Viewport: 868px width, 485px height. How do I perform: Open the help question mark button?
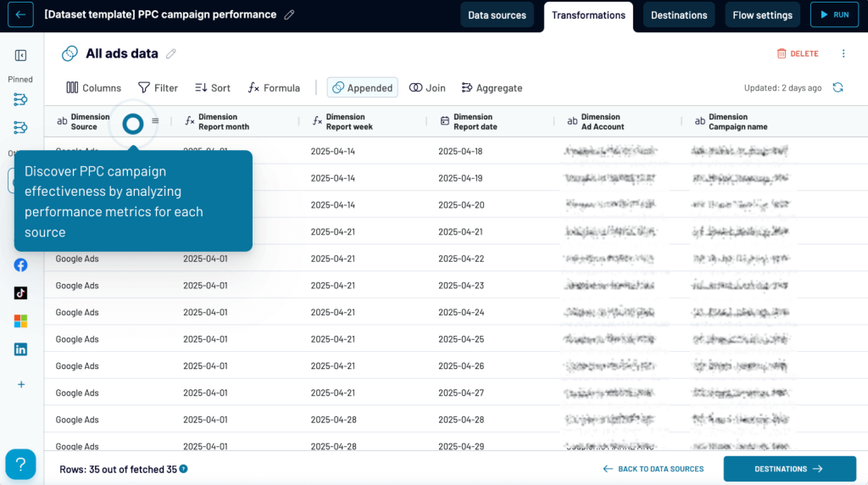[20, 465]
